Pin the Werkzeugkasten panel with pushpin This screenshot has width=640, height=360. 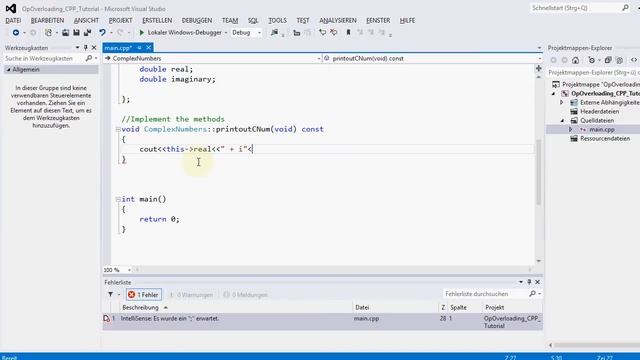click(x=85, y=48)
